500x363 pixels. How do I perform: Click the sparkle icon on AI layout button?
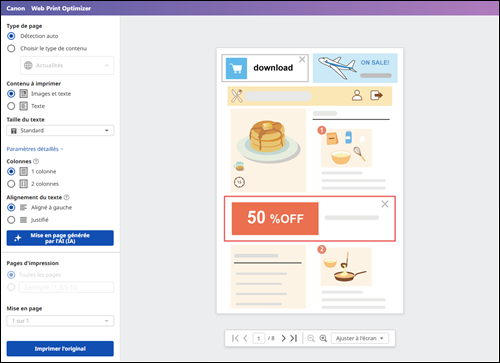point(18,238)
